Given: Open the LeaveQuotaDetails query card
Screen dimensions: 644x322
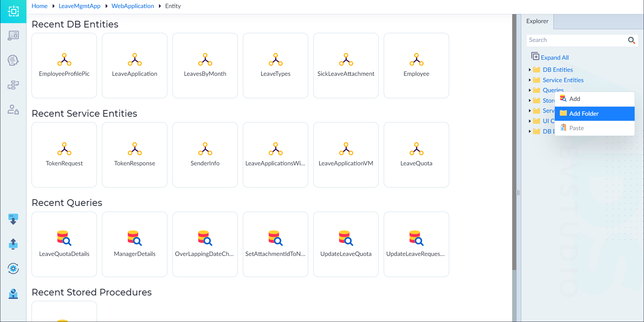Looking at the screenshot, I should [x=64, y=244].
